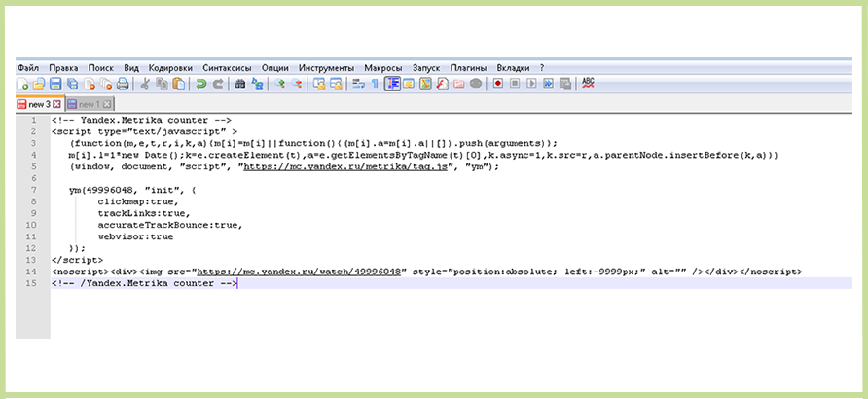
Task: Click the Save All icon
Action: coord(72,84)
